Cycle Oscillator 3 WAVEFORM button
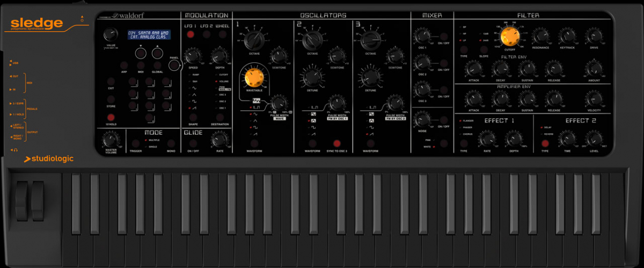 tap(370, 143)
